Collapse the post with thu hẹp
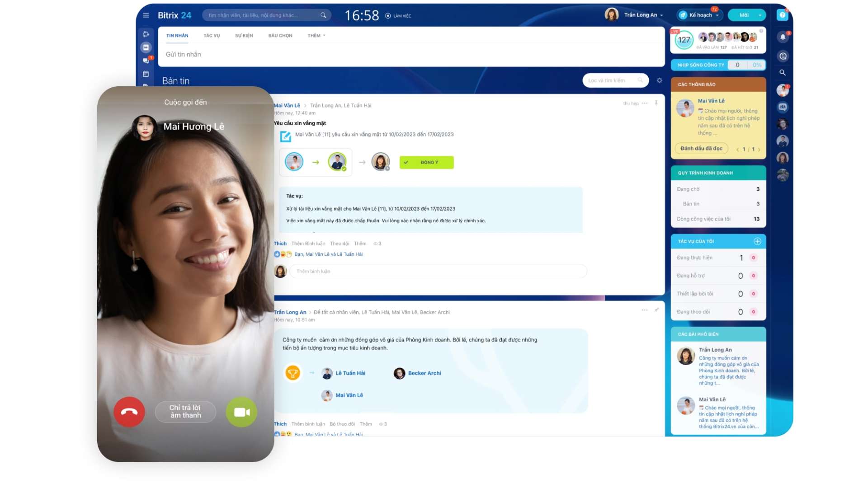The image size is (868, 488). (631, 103)
